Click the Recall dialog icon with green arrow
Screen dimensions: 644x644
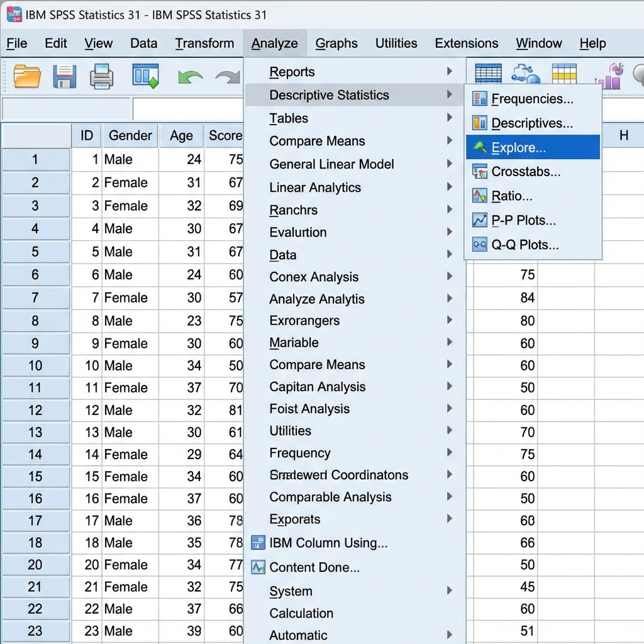[x=145, y=76]
